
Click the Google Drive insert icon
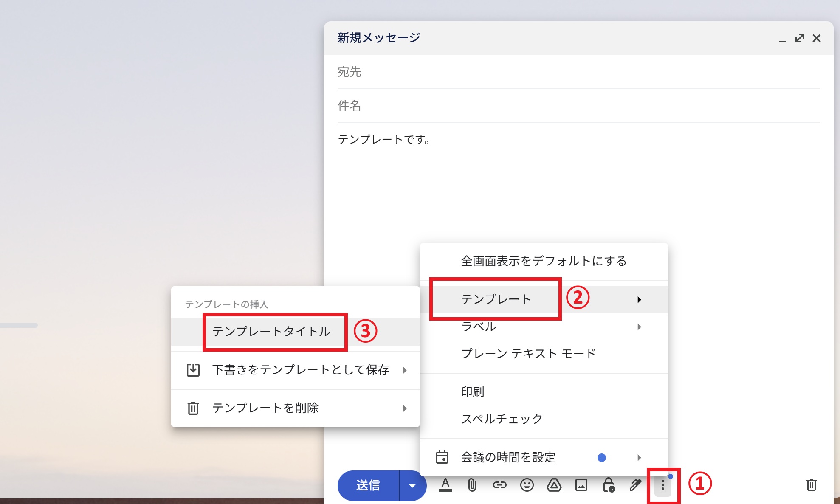click(554, 485)
